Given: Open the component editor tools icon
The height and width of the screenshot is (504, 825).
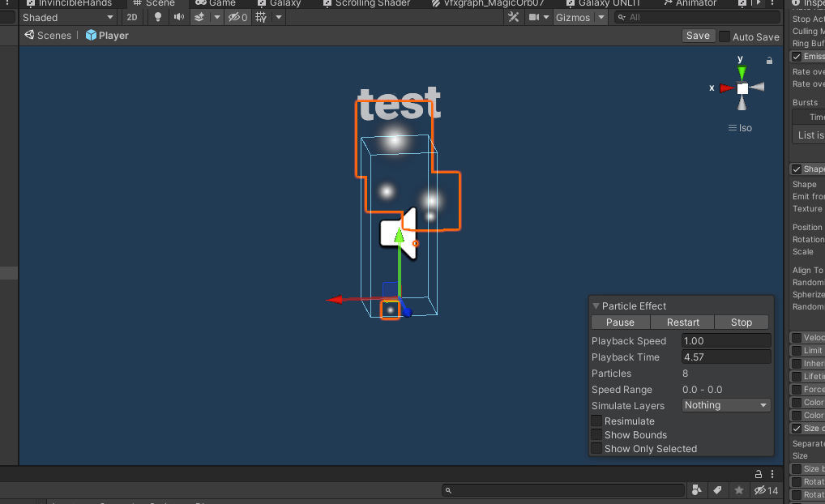Looking at the screenshot, I should [512, 17].
